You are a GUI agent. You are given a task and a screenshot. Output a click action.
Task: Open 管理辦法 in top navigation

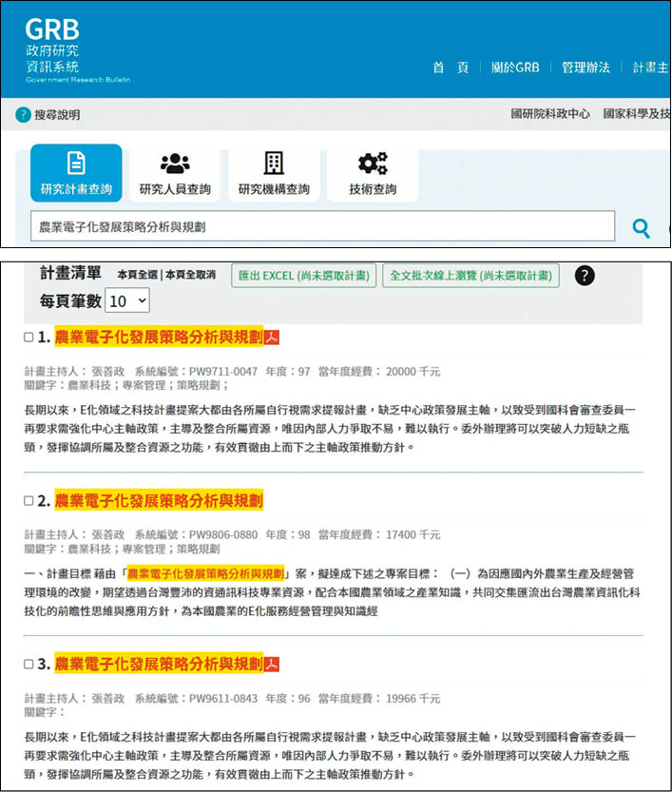[x=586, y=68]
